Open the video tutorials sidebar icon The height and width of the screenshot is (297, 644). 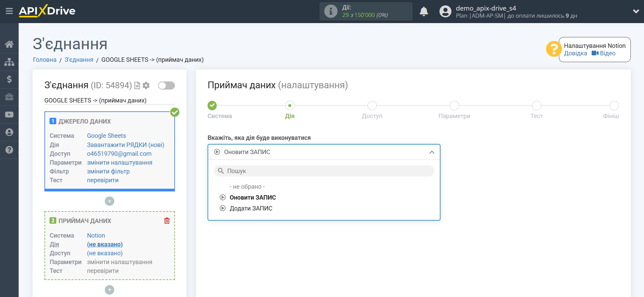tap(9, 115)
